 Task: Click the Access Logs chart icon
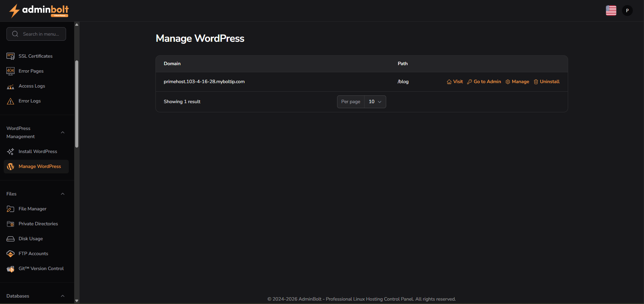[x=11, y=86]
